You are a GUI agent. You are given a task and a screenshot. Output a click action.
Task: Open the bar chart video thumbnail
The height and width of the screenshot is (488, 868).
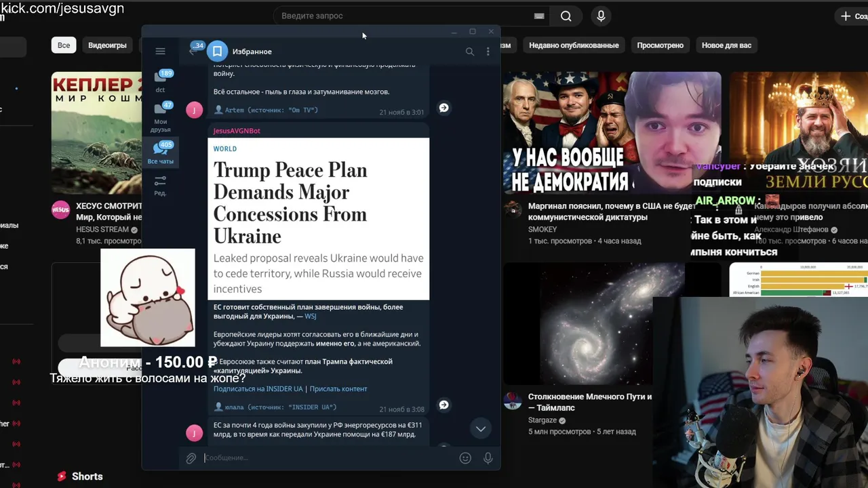point(799,279)
